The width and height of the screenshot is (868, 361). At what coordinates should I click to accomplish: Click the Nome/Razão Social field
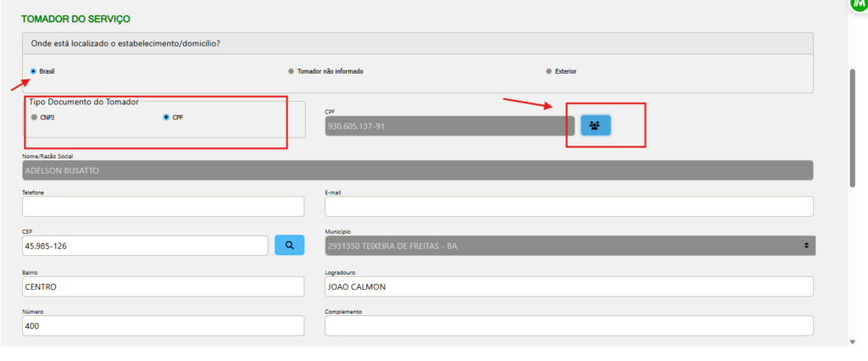[x=417, y=170]
